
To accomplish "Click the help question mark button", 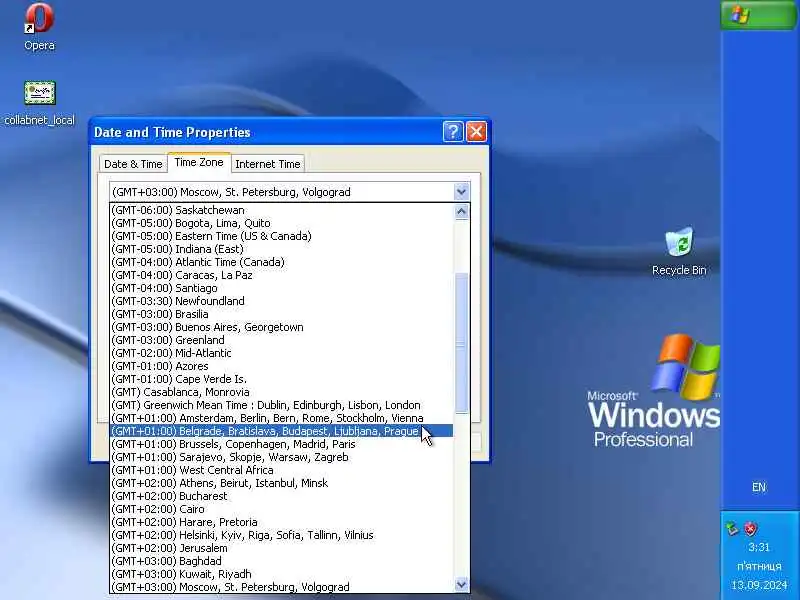I will pyautogui.click(x=453, y=132).
